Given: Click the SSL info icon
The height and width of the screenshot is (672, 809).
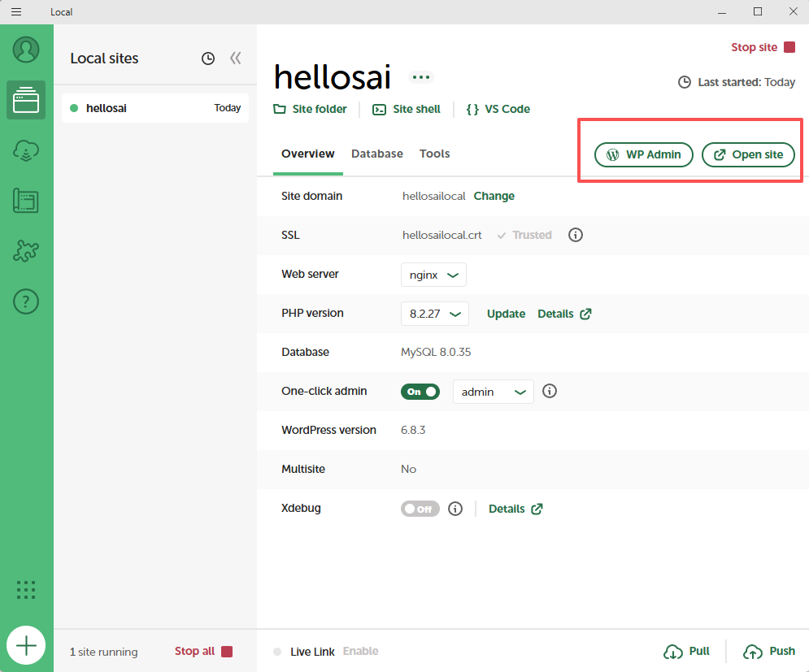Looking at the screenshot, I should coord(576,235).
